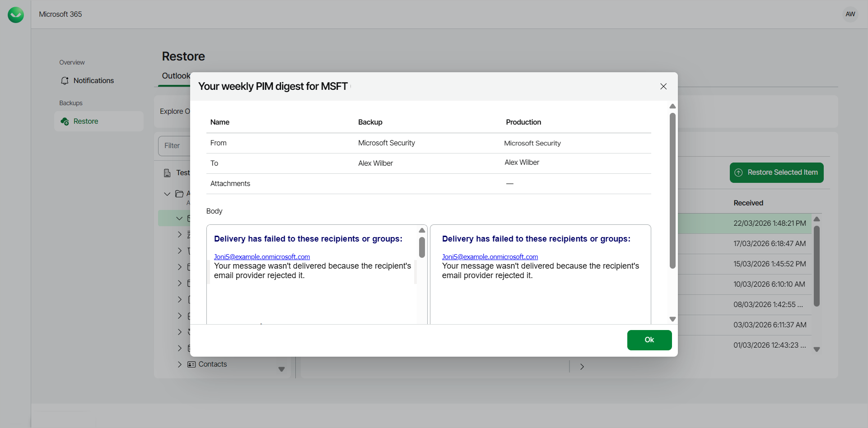
Task: Open JoniS email link in backup body
Action: point(262,257)
